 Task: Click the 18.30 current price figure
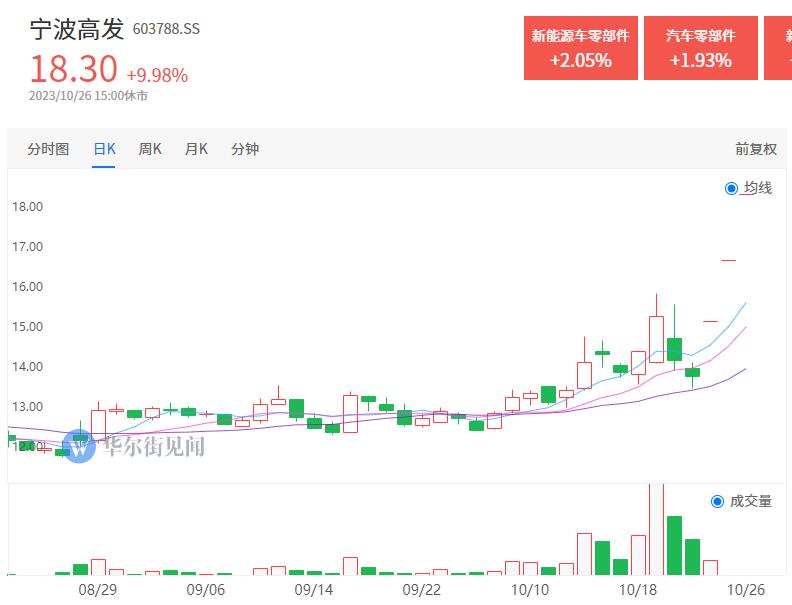73,69
